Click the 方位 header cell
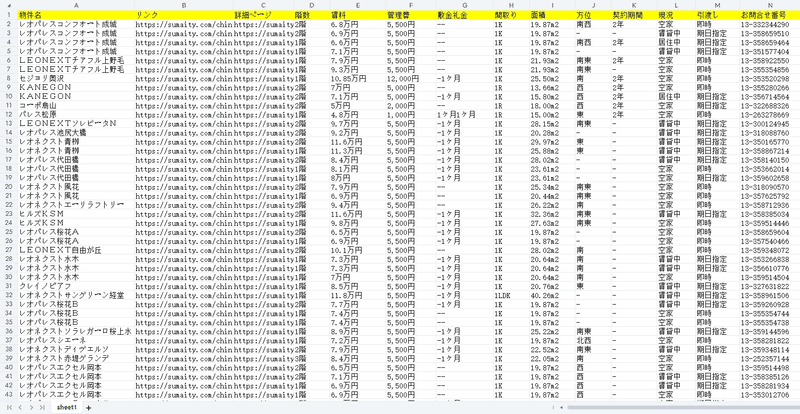This screenshot has width=800, height=414. pyautogui.click(x=593, y=15)
